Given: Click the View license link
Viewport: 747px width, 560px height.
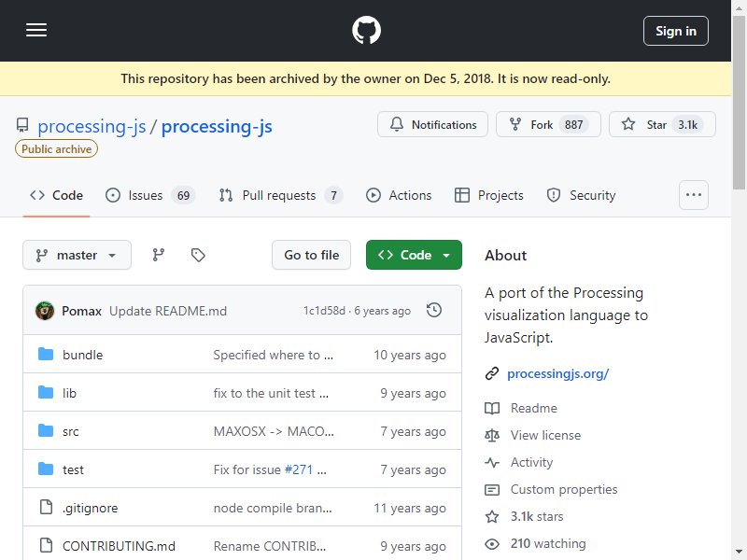Looking at the screenshot, I should pyautogui.click(x=545, y=435).
